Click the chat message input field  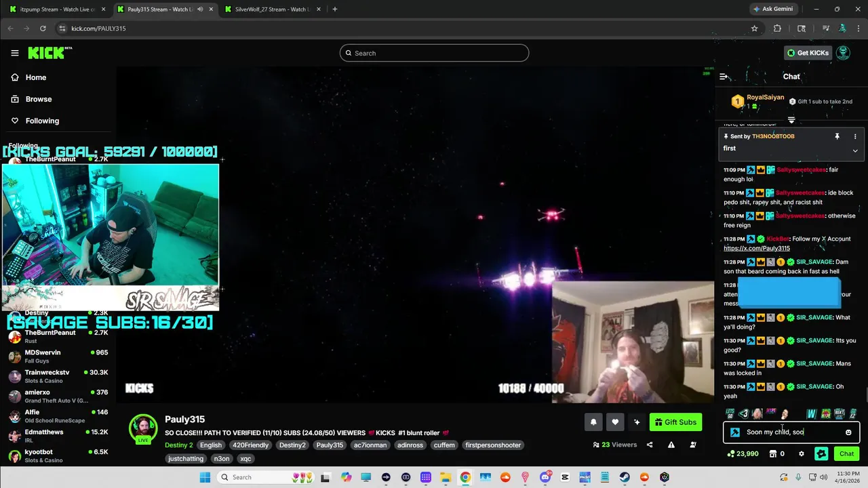pos(791,432)
